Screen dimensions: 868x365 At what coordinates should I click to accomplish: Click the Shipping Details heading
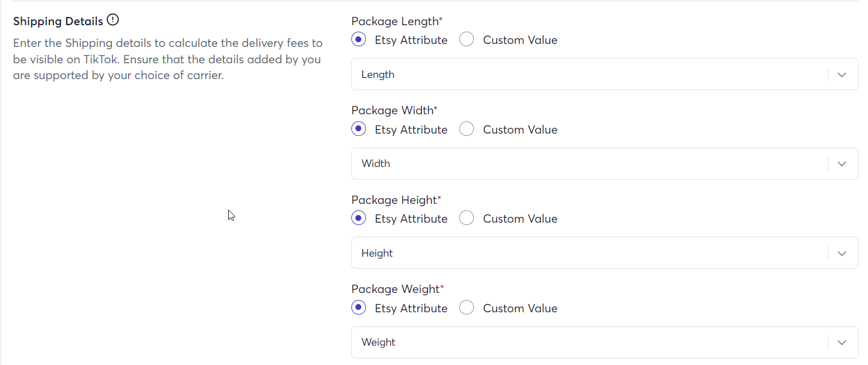pyautogui.click(x=58, y=21)
